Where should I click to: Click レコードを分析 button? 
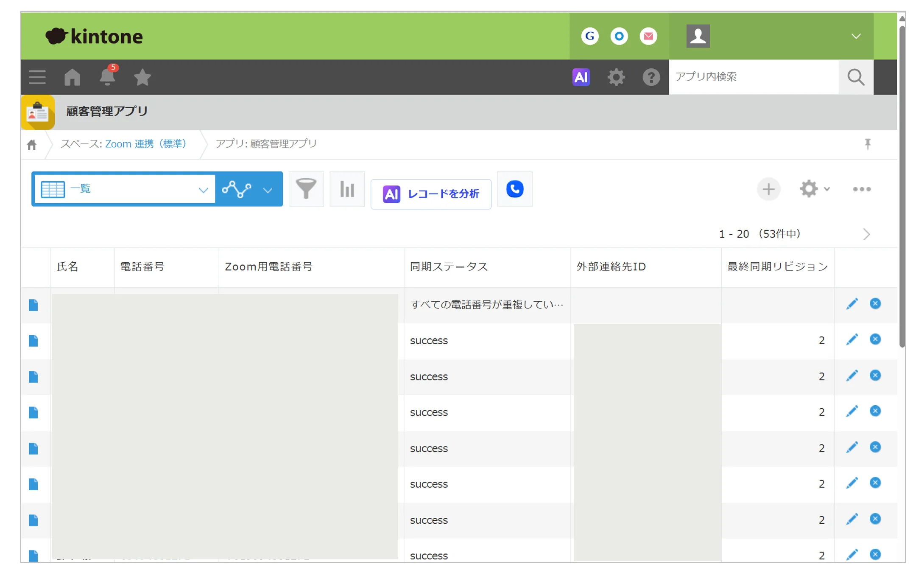(431, 194)
